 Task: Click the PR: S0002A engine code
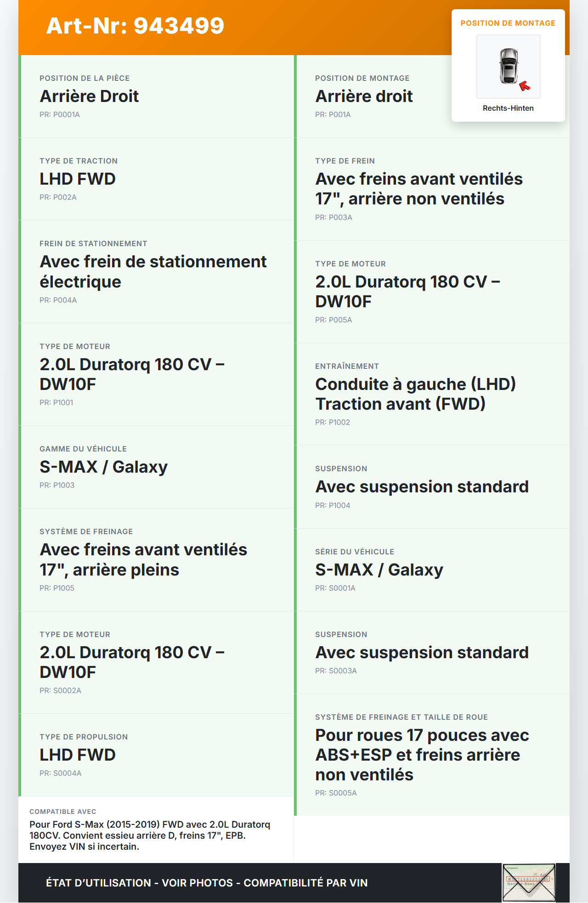(x=60, y=690)
